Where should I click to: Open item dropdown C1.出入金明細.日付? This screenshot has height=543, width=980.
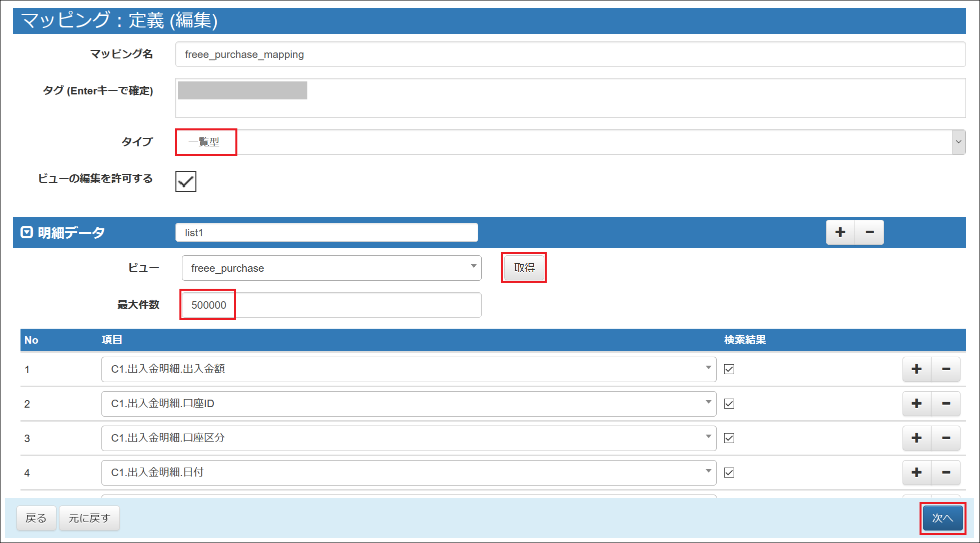[408, 473]
